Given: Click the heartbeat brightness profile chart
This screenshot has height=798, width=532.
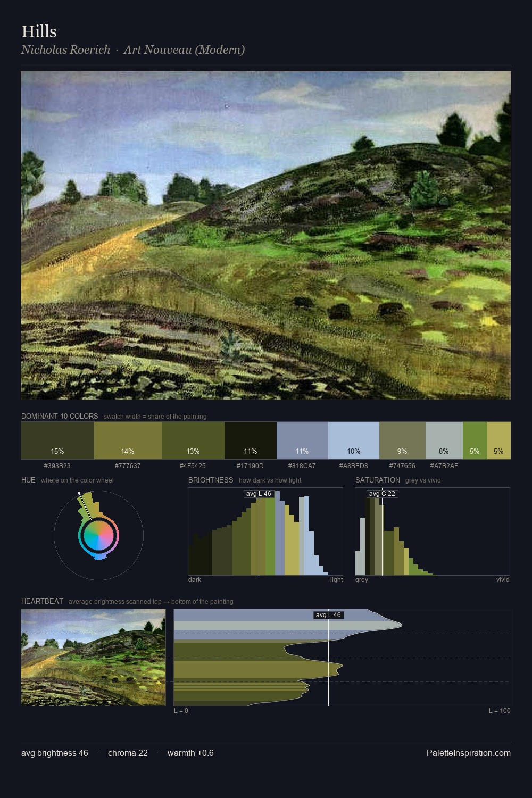Looking at the screenshot, I should 342,658.
